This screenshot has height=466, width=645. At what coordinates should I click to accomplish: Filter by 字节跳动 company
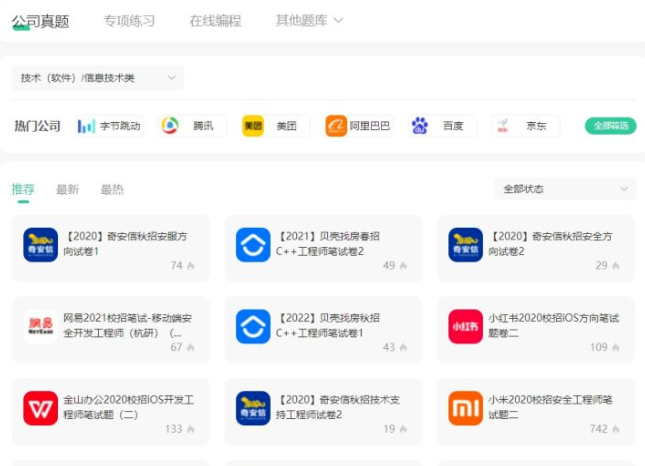coord(120,126)
